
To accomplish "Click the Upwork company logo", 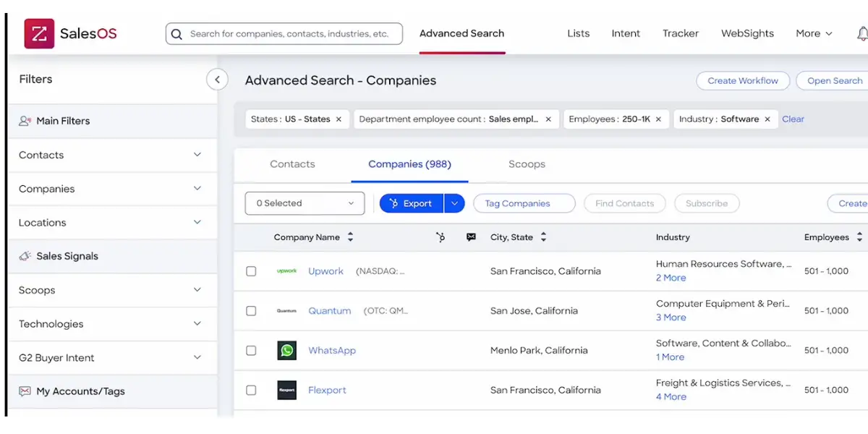I will tap(287, 271).
